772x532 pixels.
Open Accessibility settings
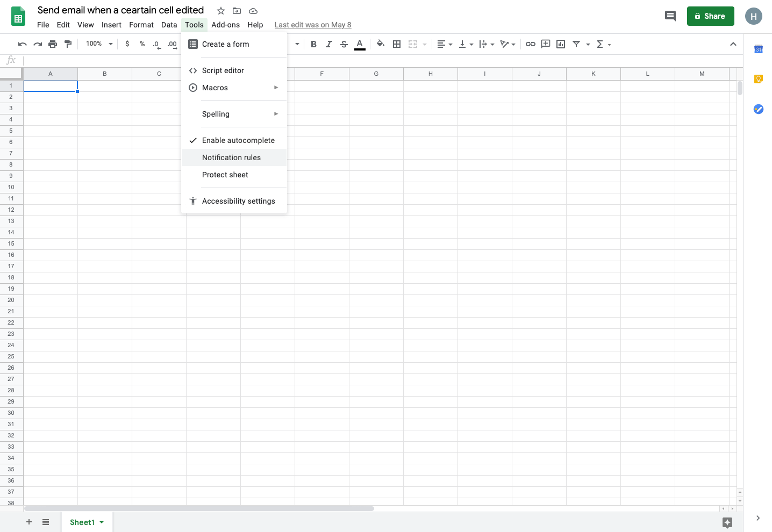click(234, 201)
